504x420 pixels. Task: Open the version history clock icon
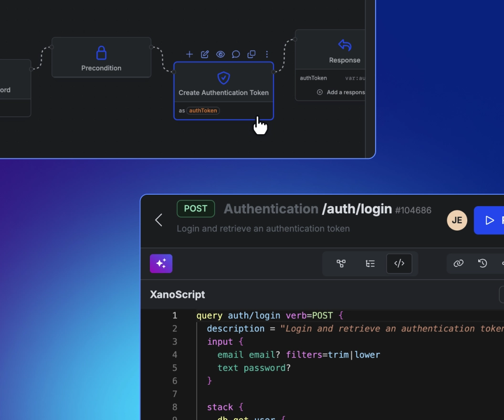coord(483,263)
